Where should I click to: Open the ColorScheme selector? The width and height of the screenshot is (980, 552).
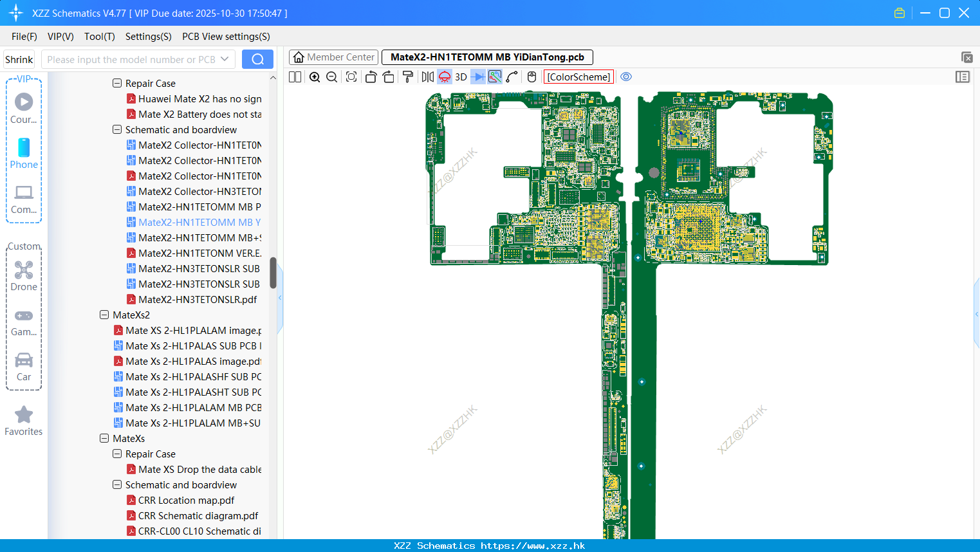(x=578, y=77)
